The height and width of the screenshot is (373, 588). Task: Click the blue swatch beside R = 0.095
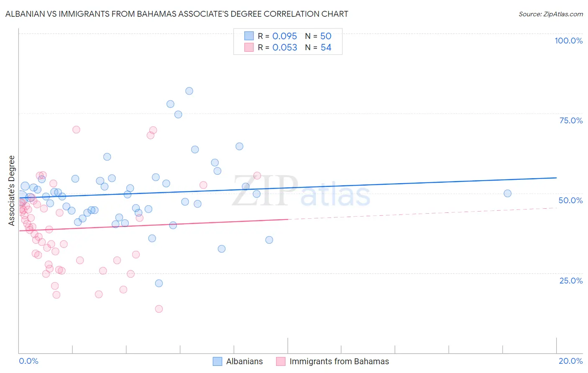[x=249, y=36]
